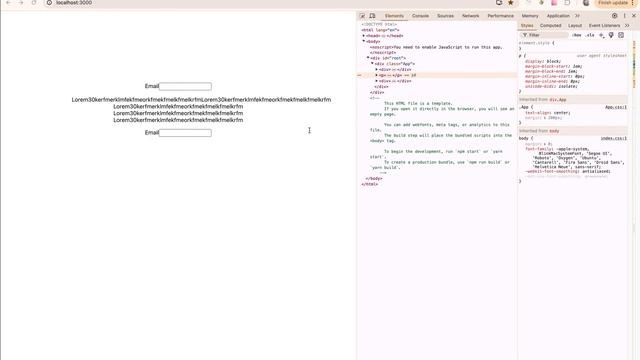
Task: View site information icon
Action: (x=49, y=2)
